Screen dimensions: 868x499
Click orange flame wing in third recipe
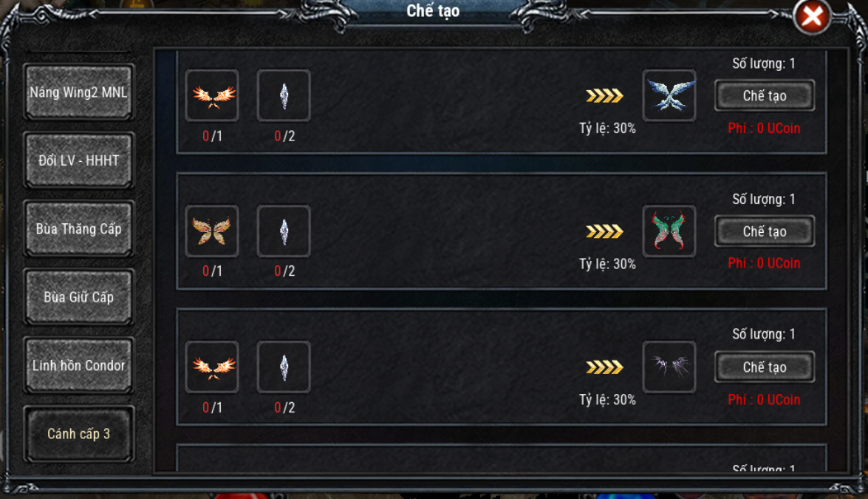click(x=212, y=367)
